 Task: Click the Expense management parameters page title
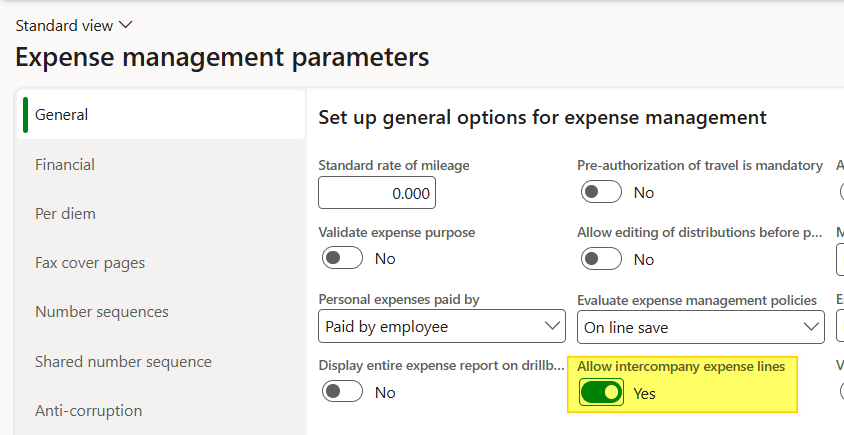(x=222, y=57)
